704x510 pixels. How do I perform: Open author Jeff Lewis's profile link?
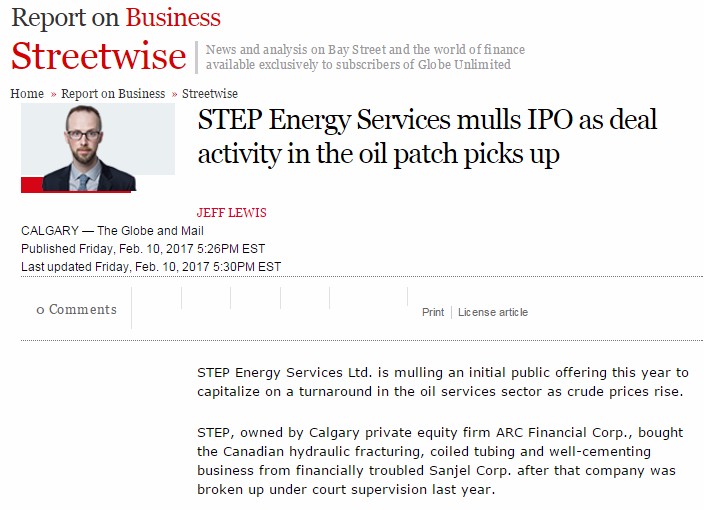[232, 213]
